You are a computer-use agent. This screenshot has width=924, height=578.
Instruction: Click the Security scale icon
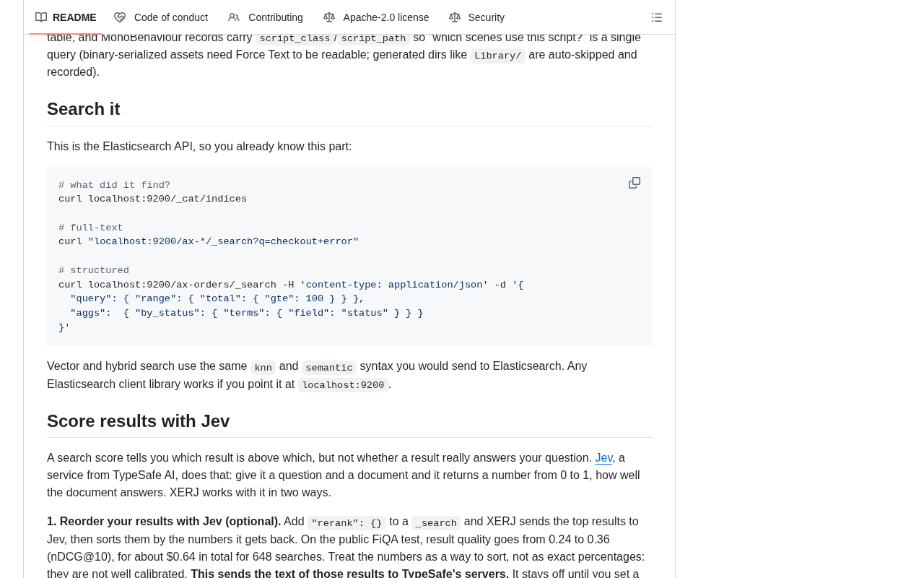[x=455, y=17]
